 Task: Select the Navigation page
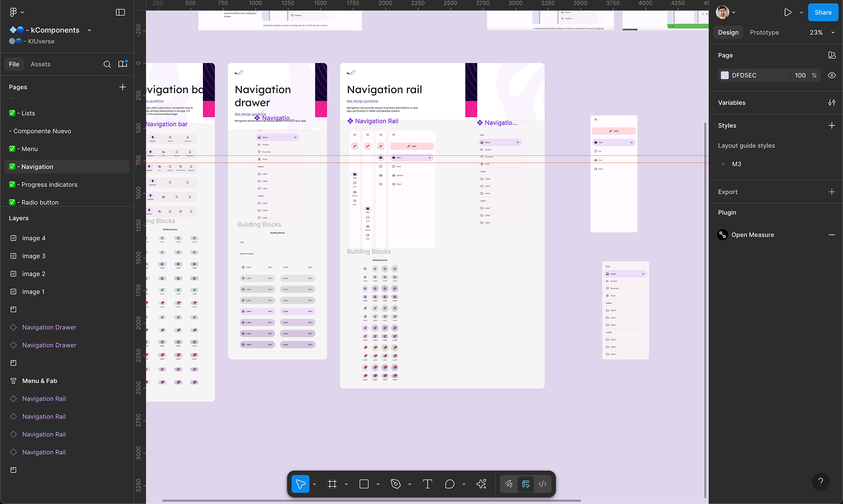point(67,167)
